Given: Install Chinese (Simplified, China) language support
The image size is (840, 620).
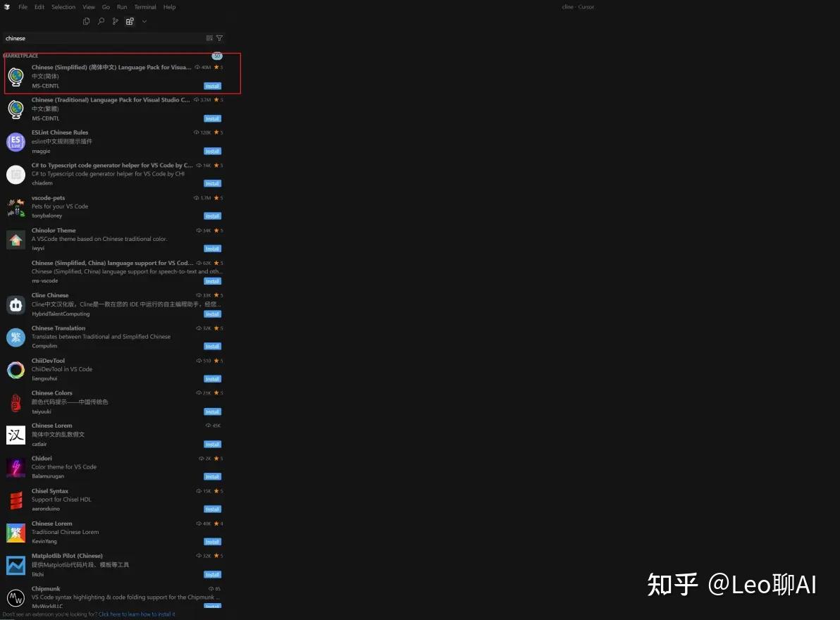Looking at the screenshot, I should (212, 282).
